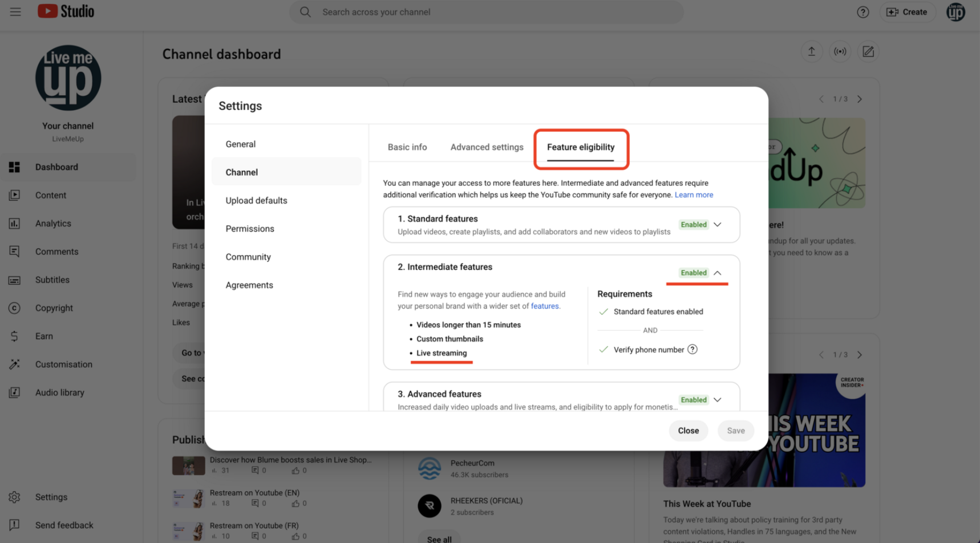The image size is (980, 543).
Task: Click the Go live broadcast icon
Action: pyautogui.click(x=840, y=51)
